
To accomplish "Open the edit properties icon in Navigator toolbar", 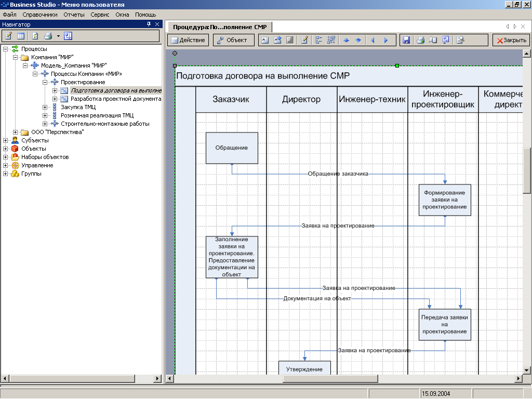I will pos(8,36).
